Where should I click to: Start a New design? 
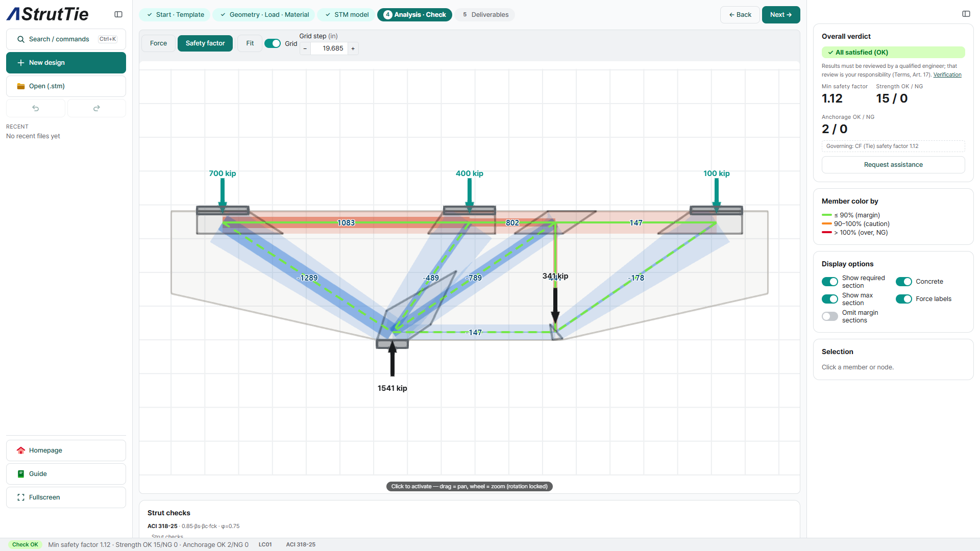tap(66, 63)
